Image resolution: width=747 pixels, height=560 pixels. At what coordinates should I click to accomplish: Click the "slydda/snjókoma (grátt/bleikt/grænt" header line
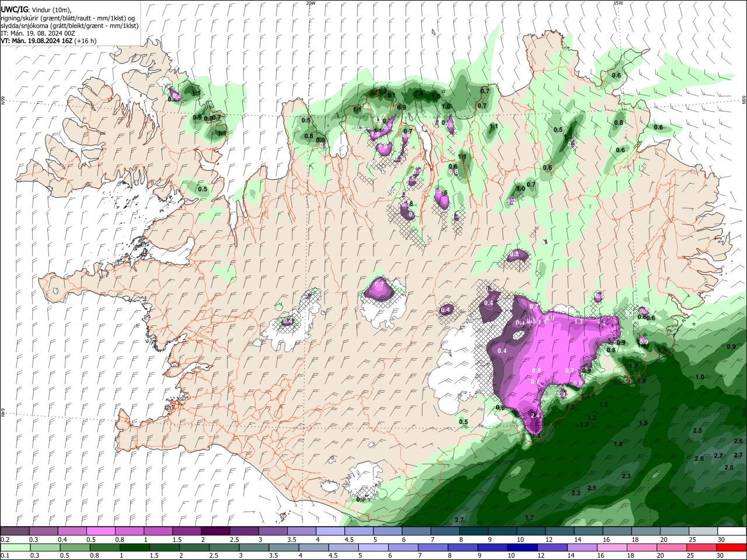pos(69,26)
